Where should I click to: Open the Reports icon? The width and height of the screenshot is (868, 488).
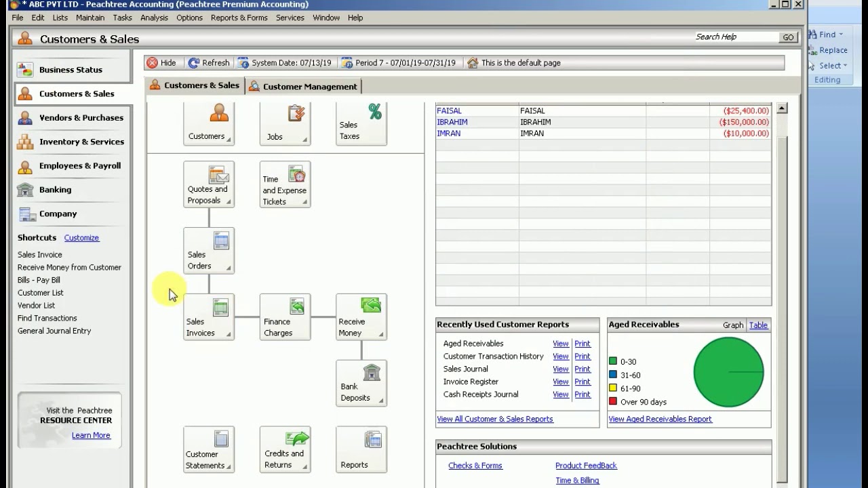pos(361,449)
